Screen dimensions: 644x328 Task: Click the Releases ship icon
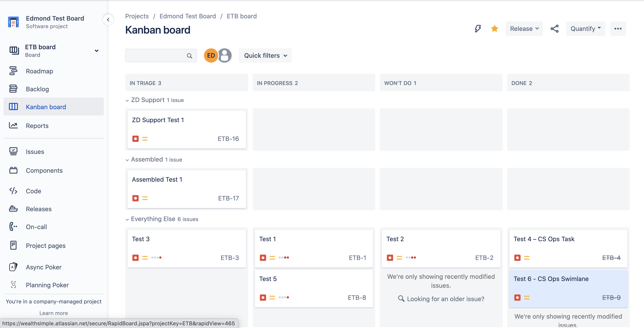click(x=13, y=209)
